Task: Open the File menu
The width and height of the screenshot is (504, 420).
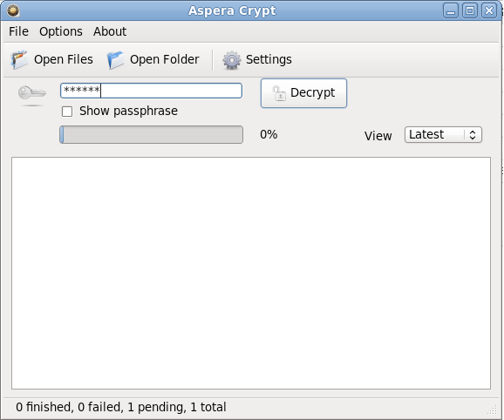Action: (x=18, y=31)
